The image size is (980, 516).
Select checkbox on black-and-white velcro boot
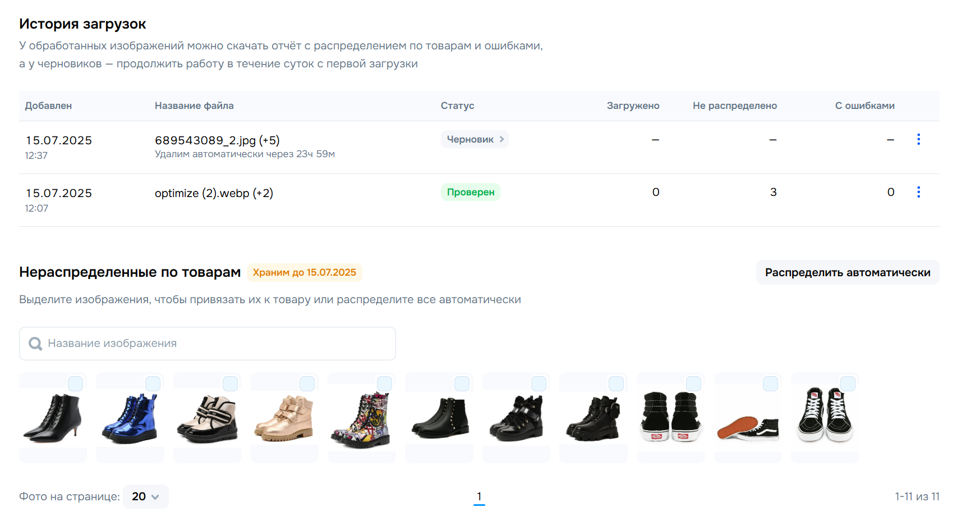click(230, 383)
